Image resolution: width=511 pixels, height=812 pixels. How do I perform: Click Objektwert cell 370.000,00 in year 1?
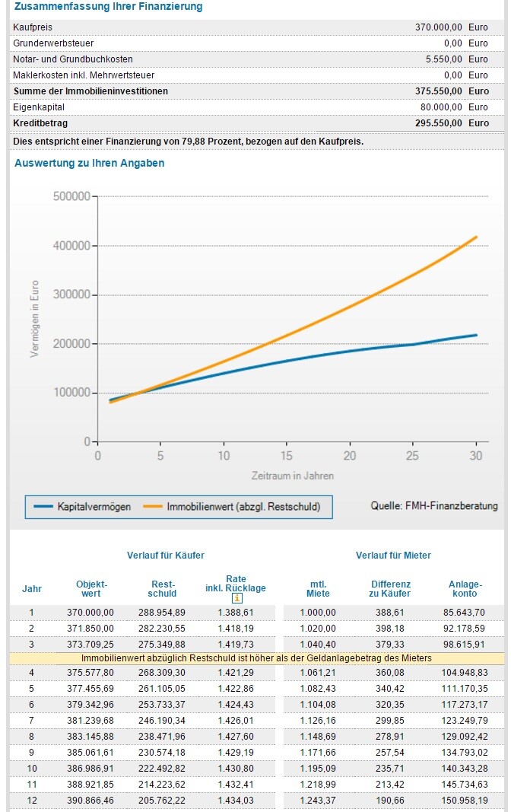[x=90, y=612]
